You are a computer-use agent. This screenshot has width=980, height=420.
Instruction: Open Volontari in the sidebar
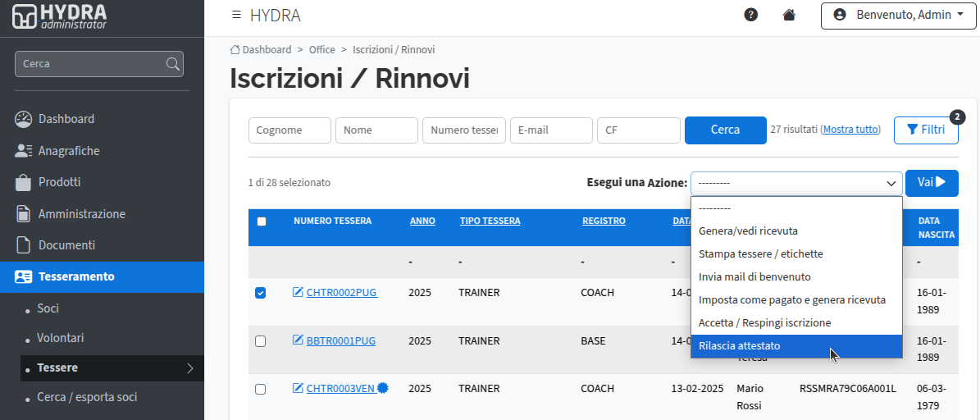coord(61,338)
